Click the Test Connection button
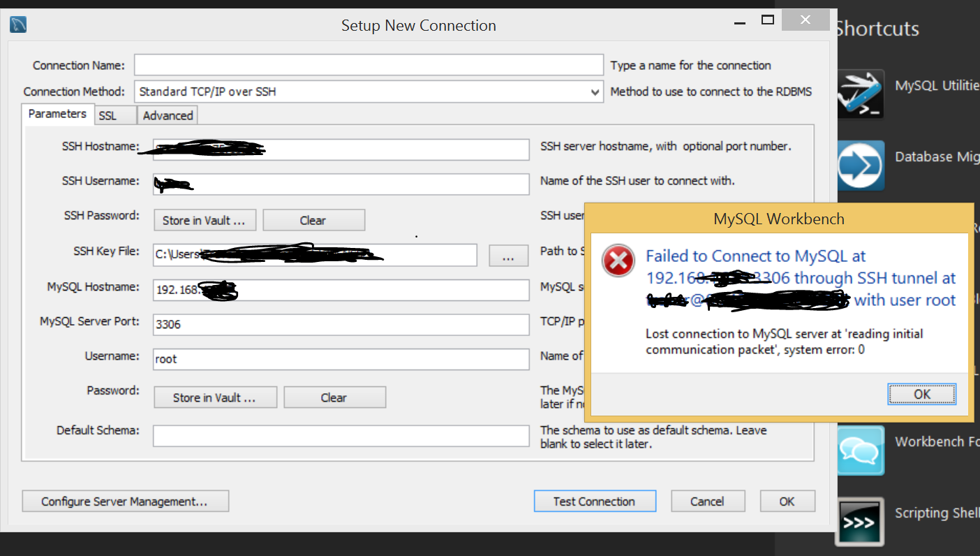Screen dimensions: 980x556 click(x=595, y=501)
